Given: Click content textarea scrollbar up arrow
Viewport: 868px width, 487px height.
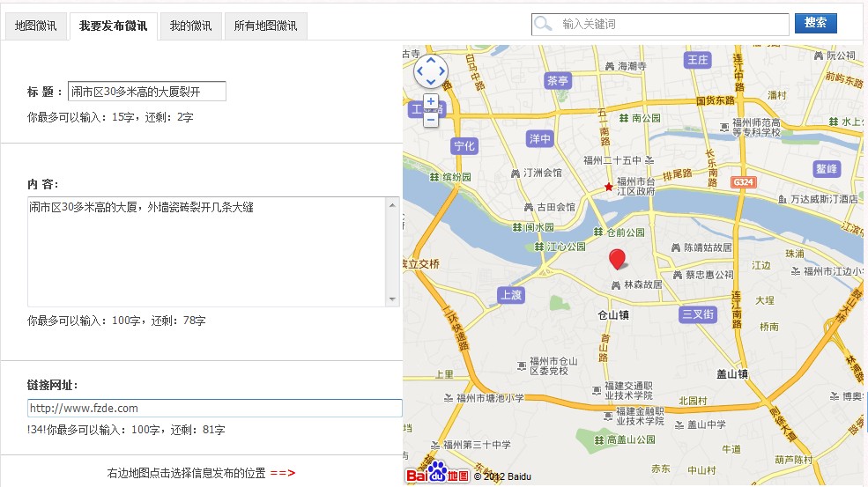Looking at the screenshot, I should point(392,205).
